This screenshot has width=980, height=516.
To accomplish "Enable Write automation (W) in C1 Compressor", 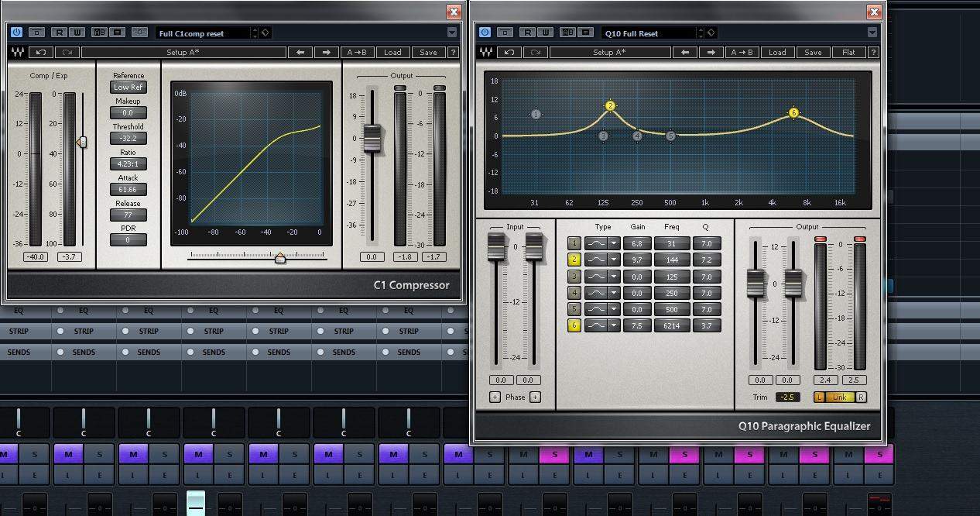I will click(77, 33).
